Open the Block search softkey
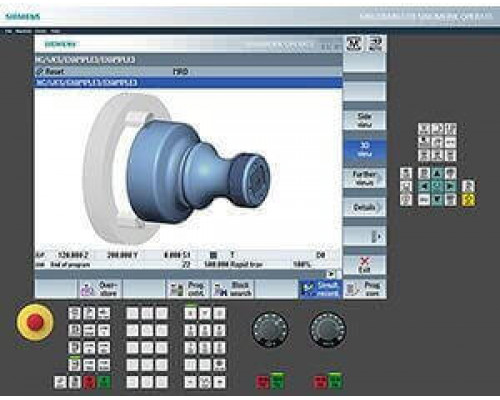 click(232, 289)
